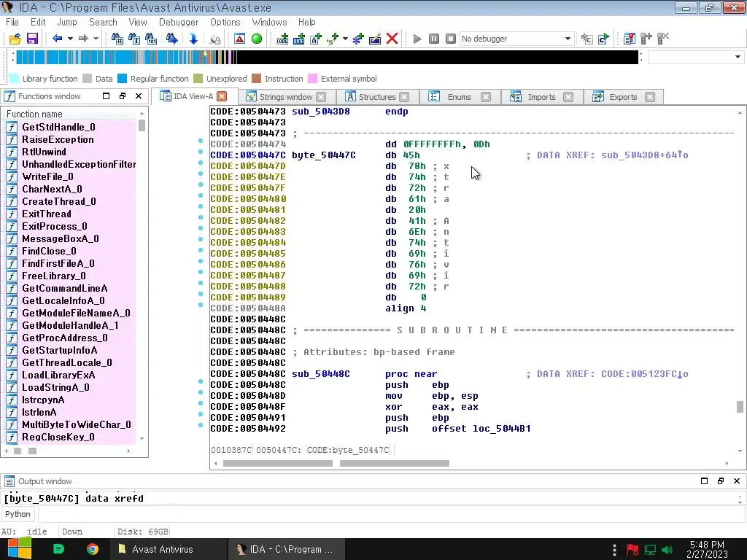The image size is (747, 560).
Task: Click the search next binoculars arrow icon
Action: (x=172, y=39)
